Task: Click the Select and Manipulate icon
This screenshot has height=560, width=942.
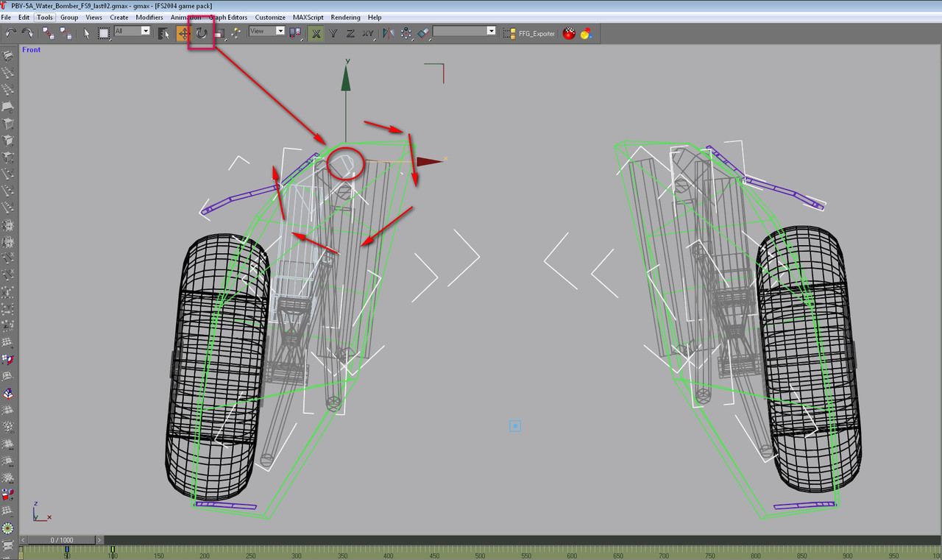Action: tap(236, 33)
